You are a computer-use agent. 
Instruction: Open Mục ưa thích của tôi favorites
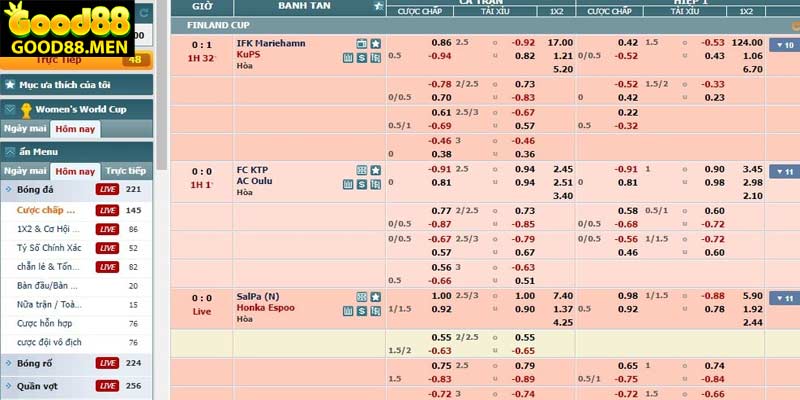[77, 85]
